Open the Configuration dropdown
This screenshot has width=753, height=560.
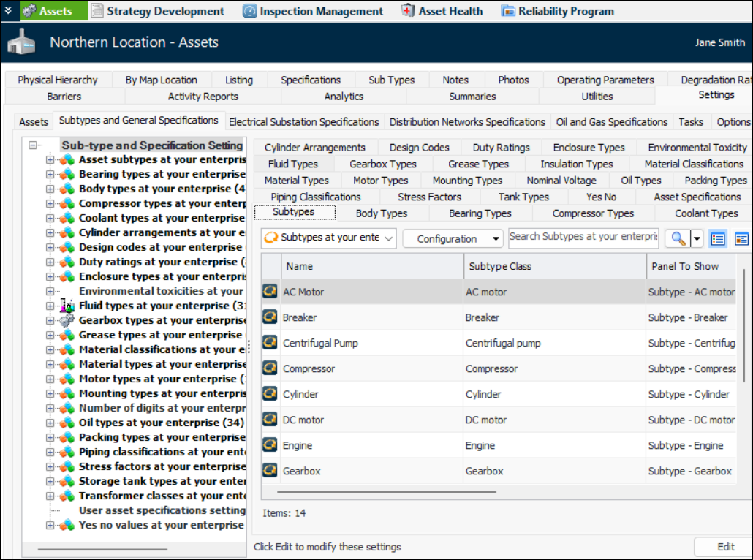pyautogui.click(x=453, y=238)
